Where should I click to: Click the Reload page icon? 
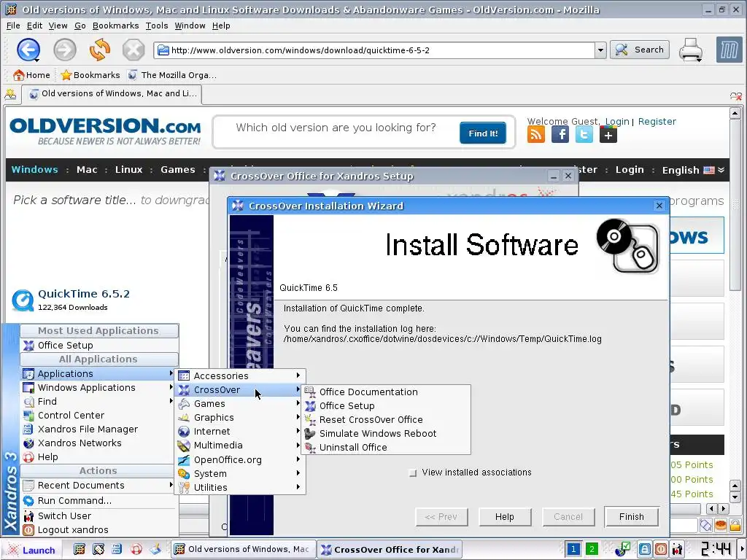click(x=99, y=50)
